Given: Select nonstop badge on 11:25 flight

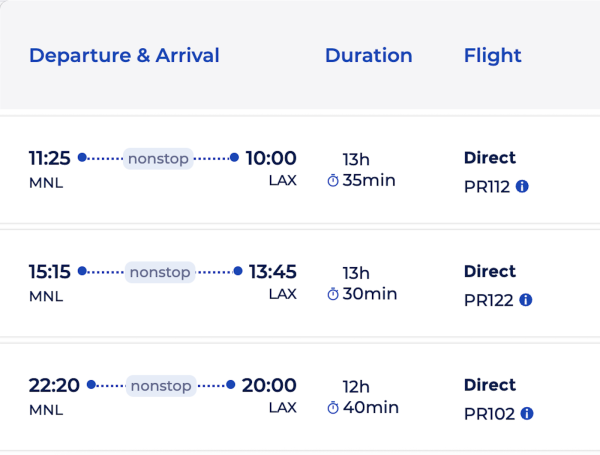Looking at the screenshot, I should [158, 158].
